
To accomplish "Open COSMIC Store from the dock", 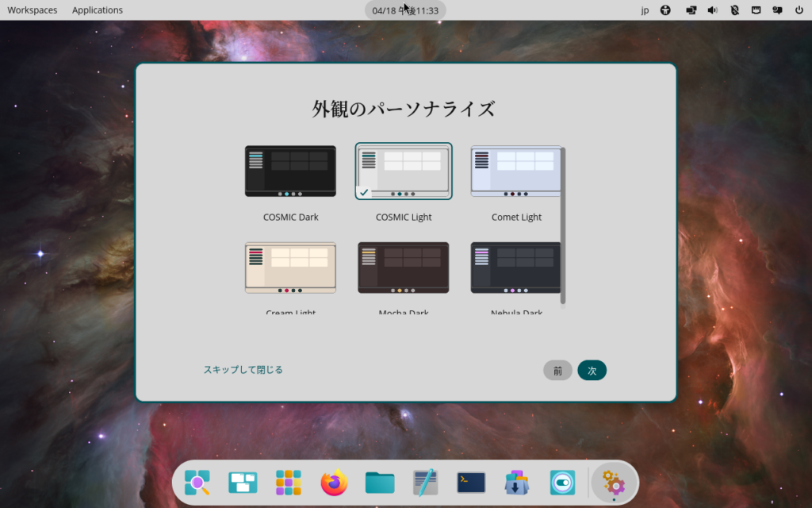I will (516, 482).
